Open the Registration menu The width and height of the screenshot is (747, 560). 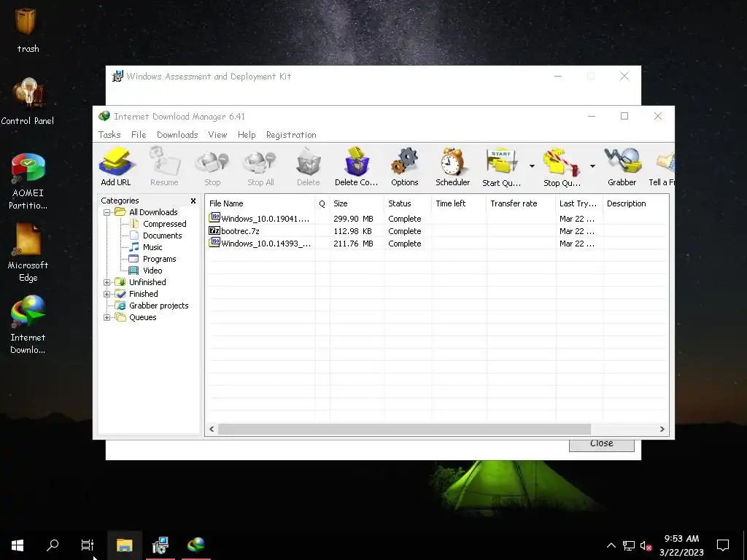coord(291,135)
